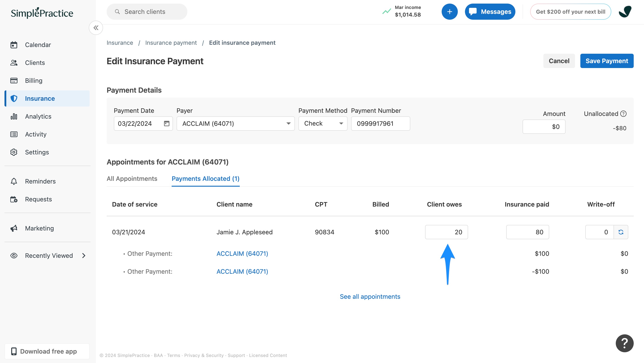This screenshot has height=363, width=644.
Task: Click the CPT code 90834
Action: point(324,232)
